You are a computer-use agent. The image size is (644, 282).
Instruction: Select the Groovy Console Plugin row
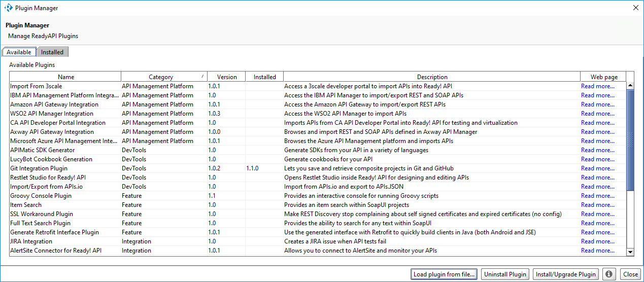click(318, 196)
